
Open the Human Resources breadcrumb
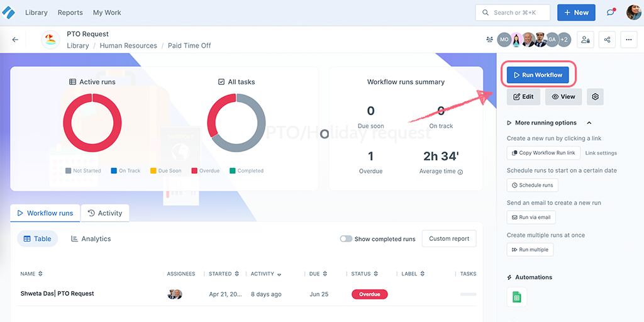point(128,45)
